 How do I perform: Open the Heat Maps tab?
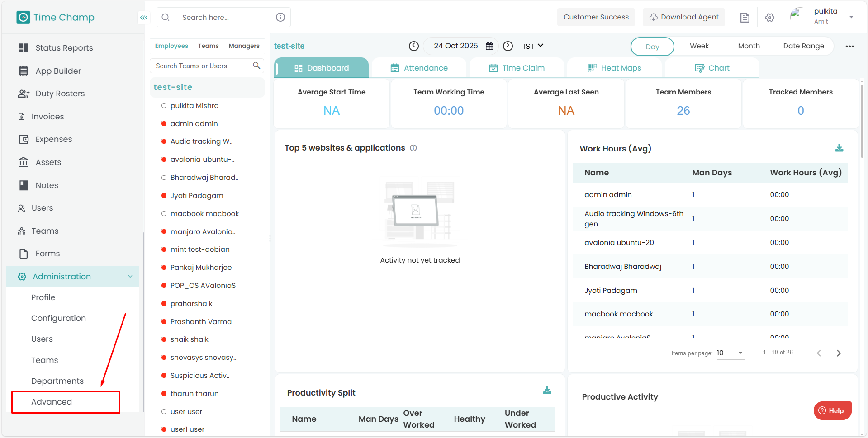[614, 68]
